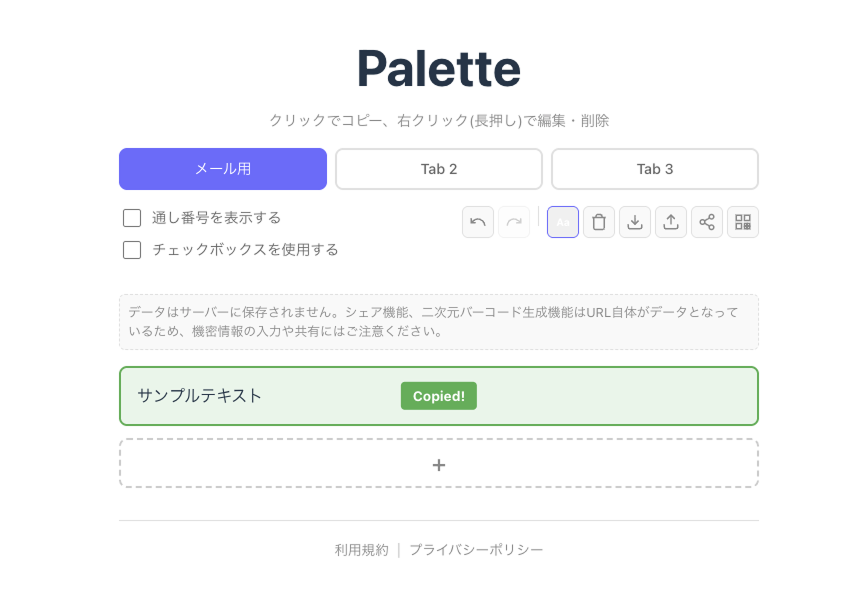Click the green Copied! badge
The image size is (867, 603).
click(x=438, y=395)
